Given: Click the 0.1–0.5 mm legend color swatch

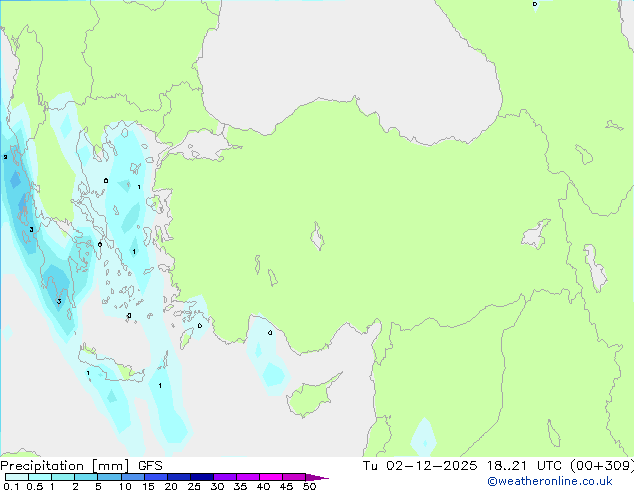Looking at the screenshot, I should pyautogui.click(x=17, y=477).
